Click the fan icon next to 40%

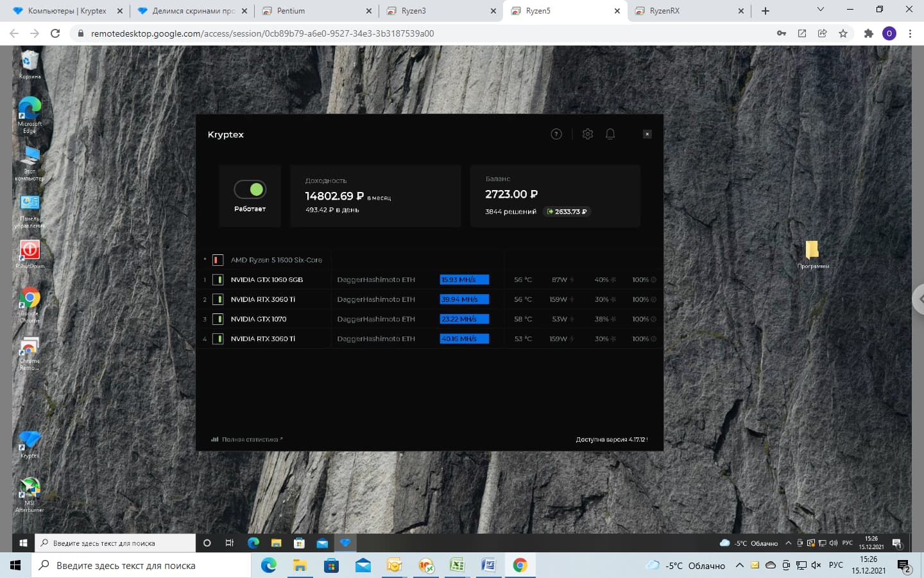(613, 280)
